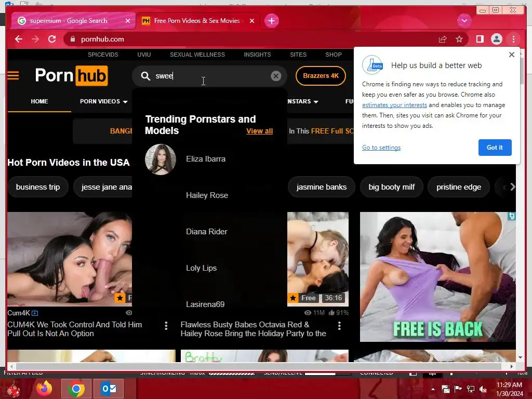
Task: Open Chrome from the taskbar
Action: [x=76, y=389]
